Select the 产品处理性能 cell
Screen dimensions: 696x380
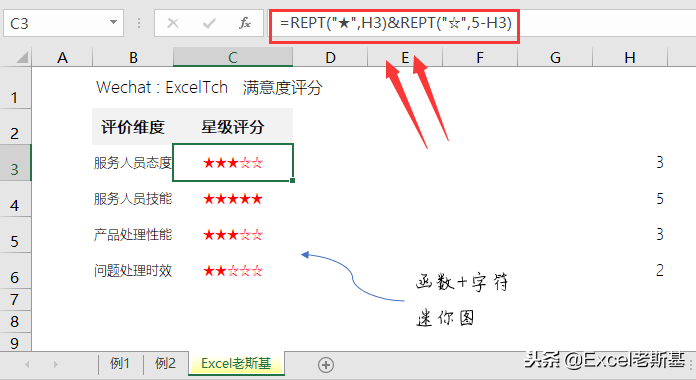133,235
